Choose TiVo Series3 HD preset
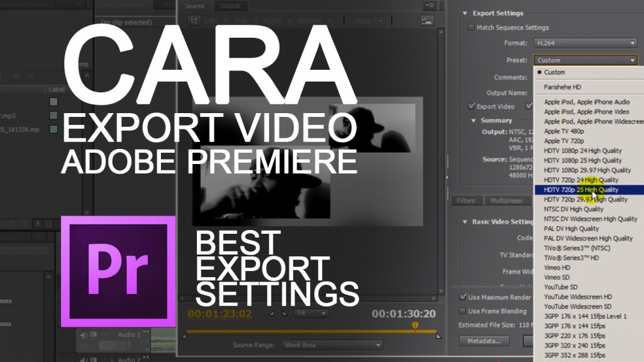Screen dimensions: 644x362 click(589, 258)
